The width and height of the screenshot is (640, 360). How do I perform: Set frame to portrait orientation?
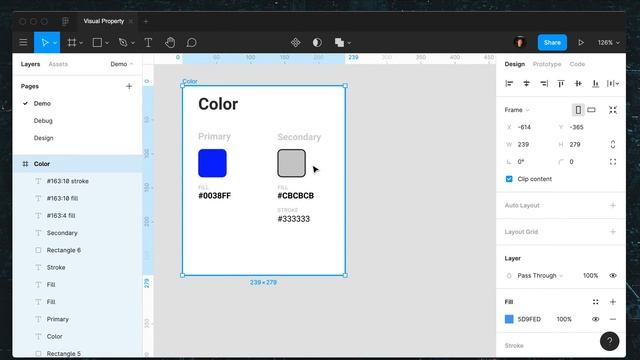(578, 110)
